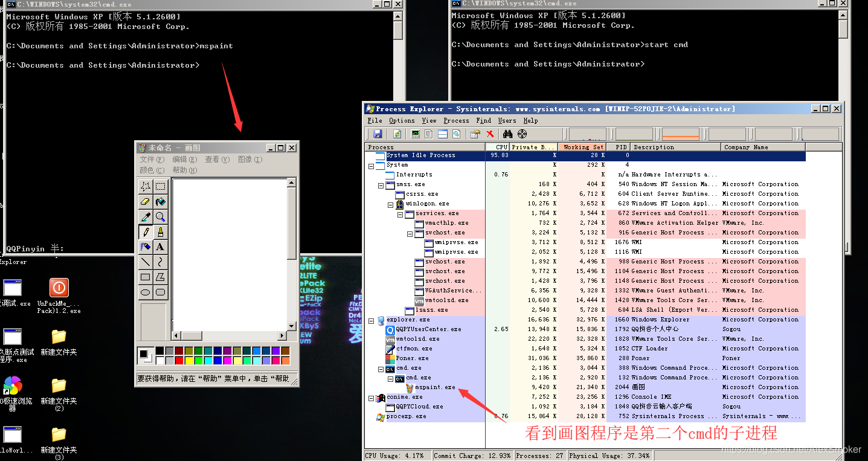Collapse the services.exe tree node
868x461 pixels.
(400, 213)
